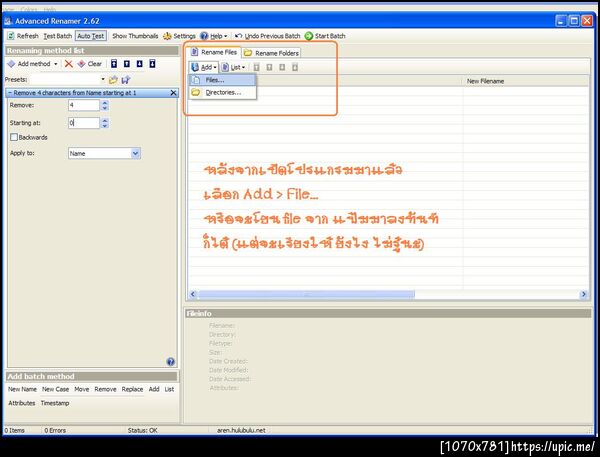This screenshot has height=457, width=600.
Task: Increase the Starting at stepper
Action: [105, 120]
